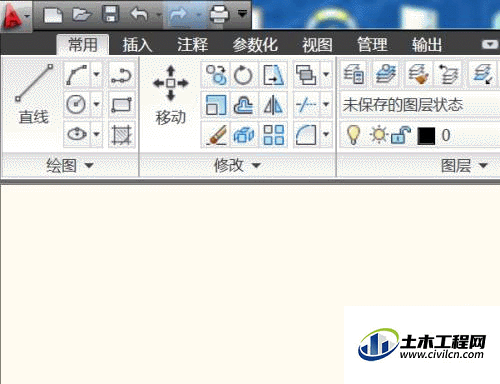Open the 注释 ribbon tab

point(192,45)
